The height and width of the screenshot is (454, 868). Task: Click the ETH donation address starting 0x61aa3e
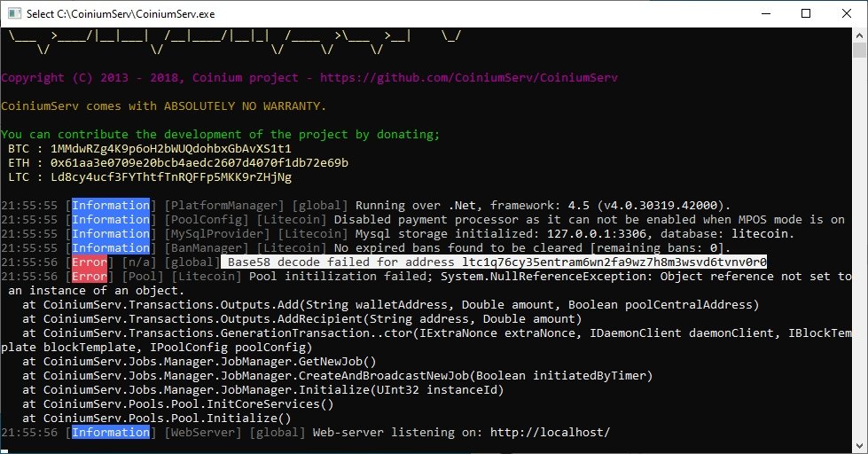tap(199, 163)
